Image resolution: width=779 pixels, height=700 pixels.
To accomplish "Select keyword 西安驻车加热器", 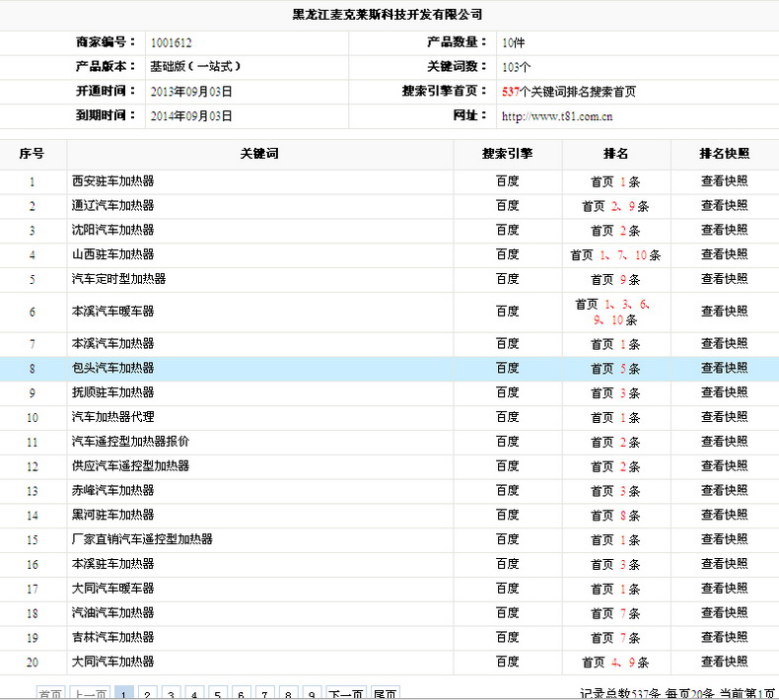I will click(112, 181).
